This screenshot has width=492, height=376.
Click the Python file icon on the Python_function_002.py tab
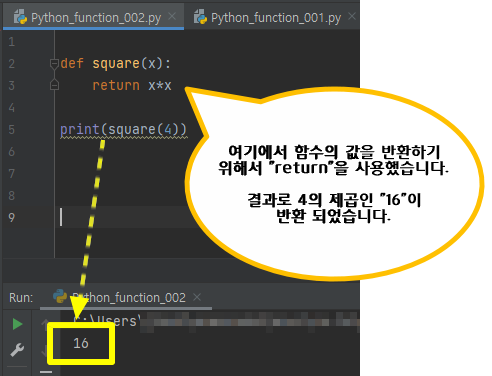(x=20, y=17)
